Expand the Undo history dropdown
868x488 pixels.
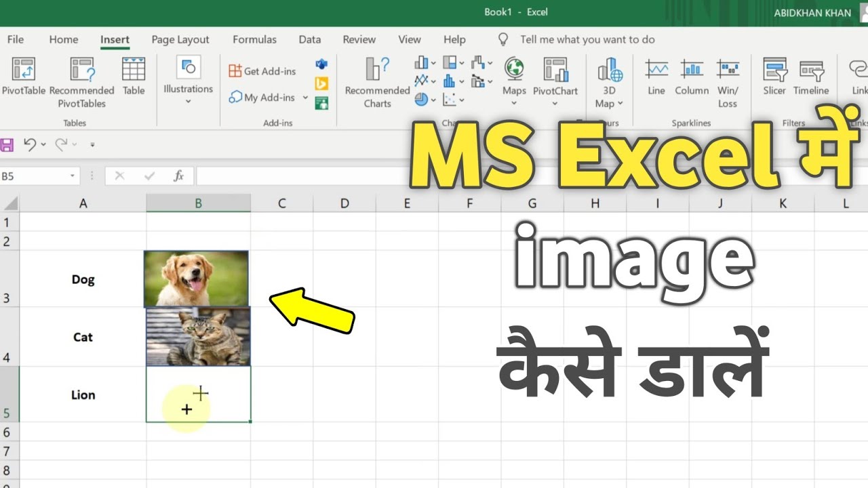[43, 144]
